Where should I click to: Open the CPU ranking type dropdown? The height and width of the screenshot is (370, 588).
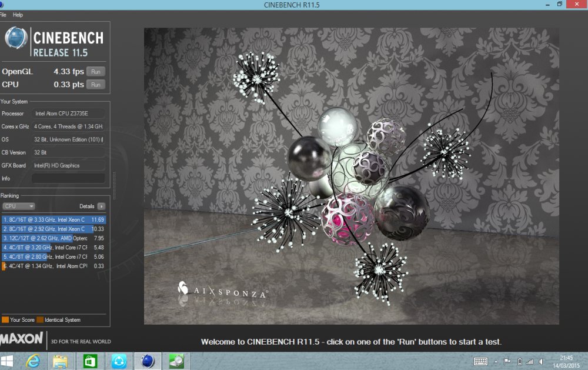(x=19, y=206)
